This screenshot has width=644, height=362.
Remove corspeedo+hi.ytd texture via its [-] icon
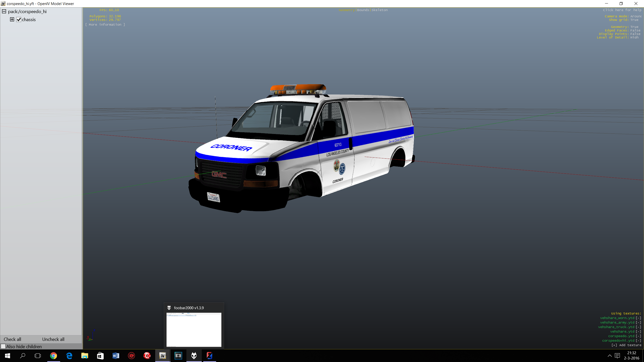(638, 341)
